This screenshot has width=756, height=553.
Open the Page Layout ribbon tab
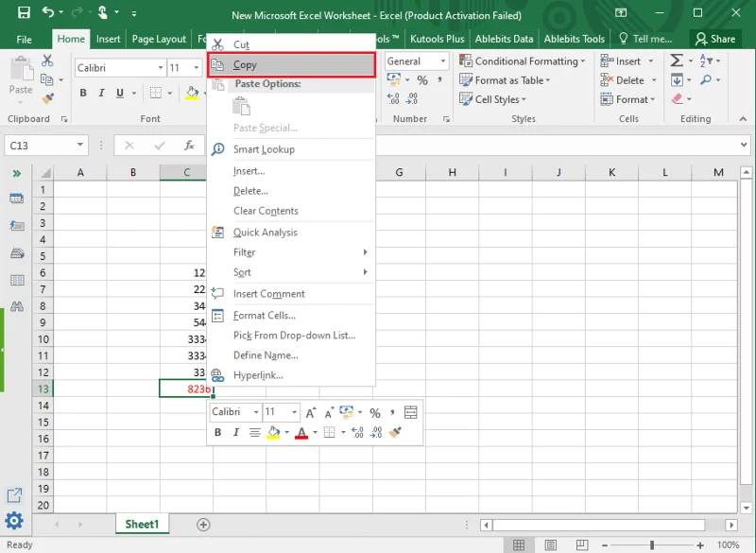point(159,39)
